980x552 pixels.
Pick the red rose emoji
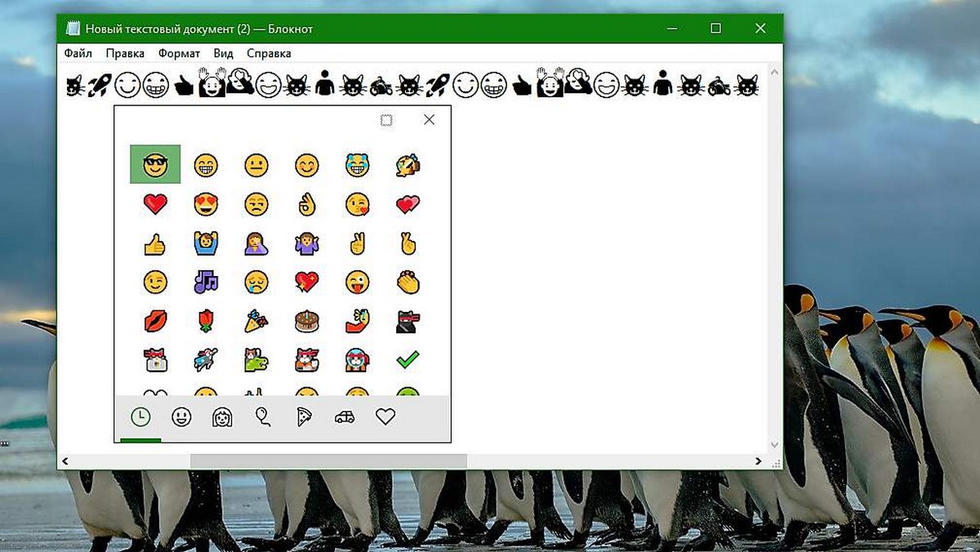[206, 321]
